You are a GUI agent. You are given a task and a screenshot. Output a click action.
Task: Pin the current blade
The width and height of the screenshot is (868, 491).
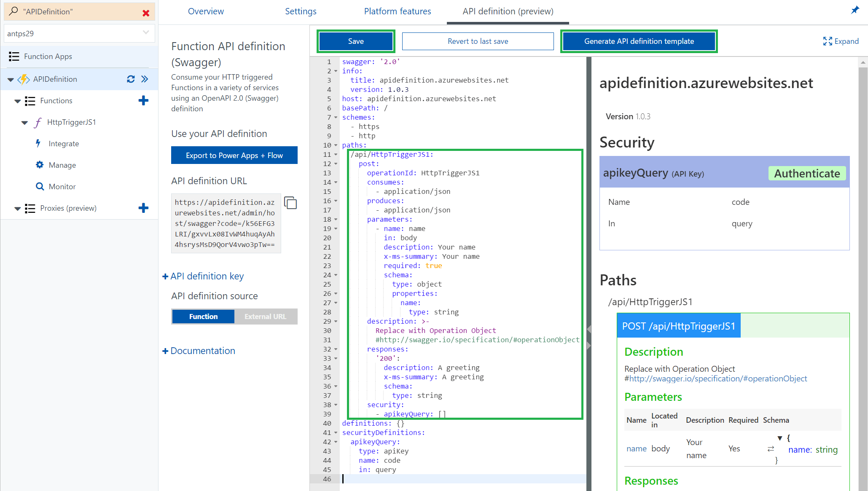point(855,10)
